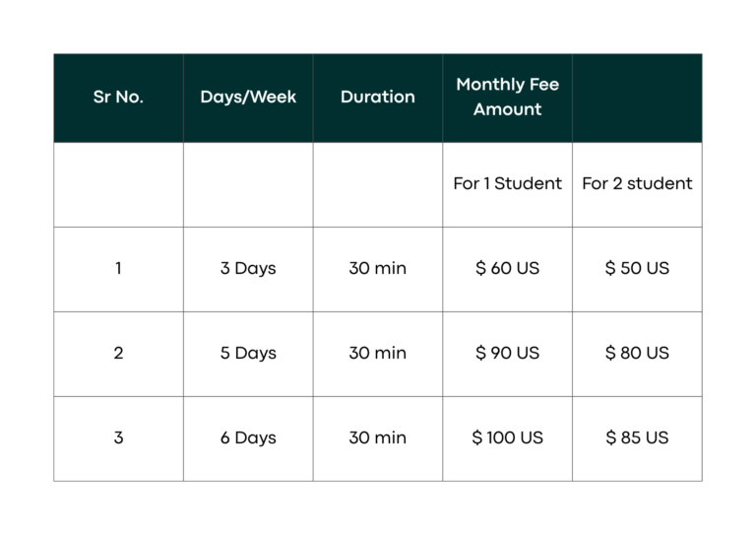Select the "5 Days" cell
This screenshot has width=756, height=535.
248,353
